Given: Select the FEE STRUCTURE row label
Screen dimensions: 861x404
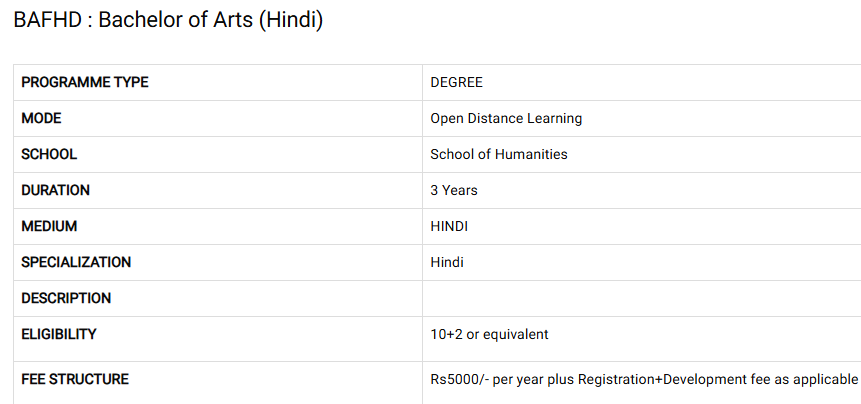Looking at the screenshot, I should tap(75, 379).
